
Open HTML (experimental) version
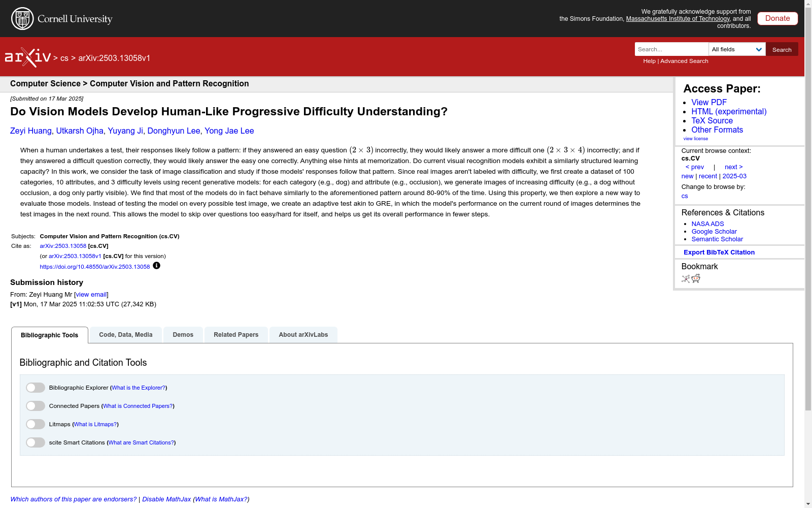[x=729, y=112]
